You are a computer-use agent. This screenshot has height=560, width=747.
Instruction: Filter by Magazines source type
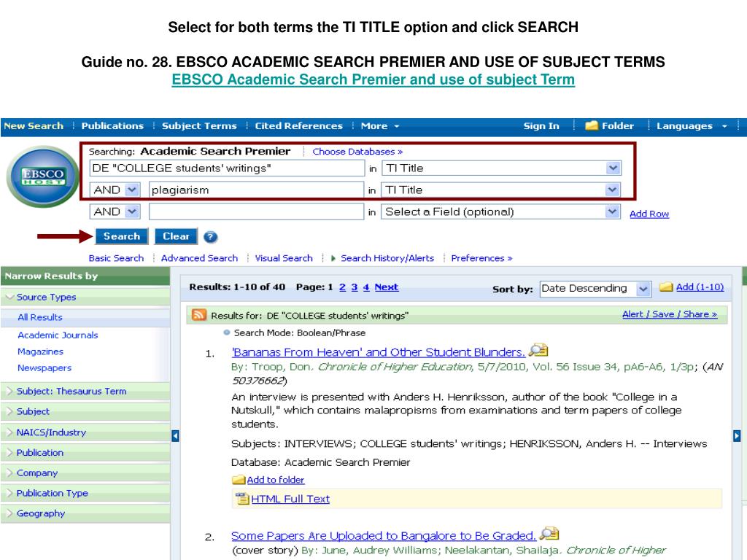(x=41, y=351)
